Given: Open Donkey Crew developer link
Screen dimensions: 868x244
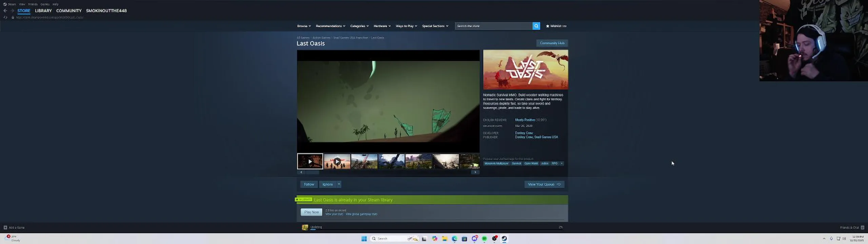Looking at the screenshot, I should coord(524,133).
